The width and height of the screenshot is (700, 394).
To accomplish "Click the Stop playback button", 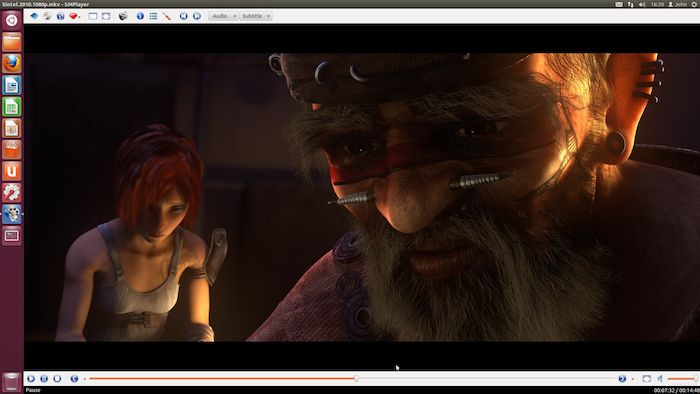I will tap(57, 379).
